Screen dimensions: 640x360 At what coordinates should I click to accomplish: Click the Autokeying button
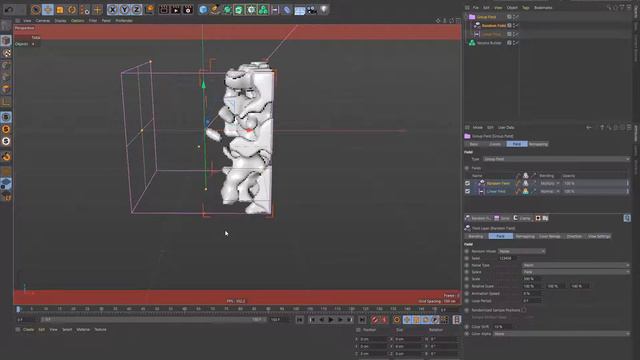tap(384, 320)
